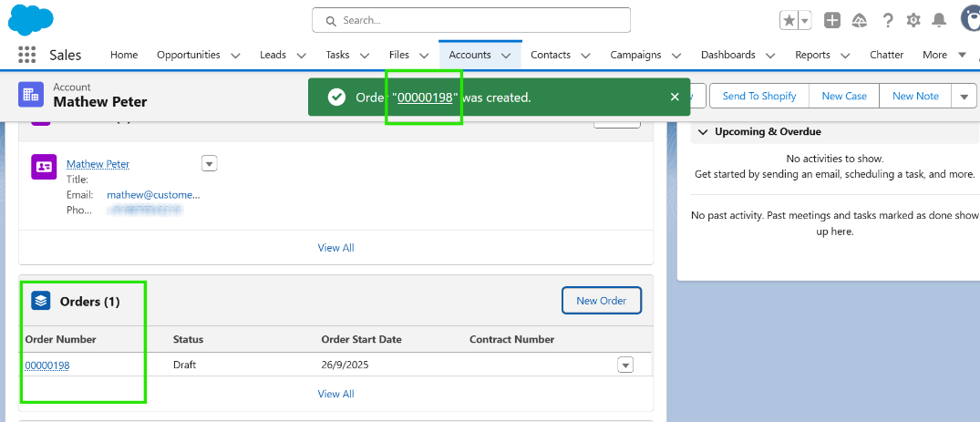The image size is (980, 422).
Task: Click View All under Orders
Action: point(336,394)
